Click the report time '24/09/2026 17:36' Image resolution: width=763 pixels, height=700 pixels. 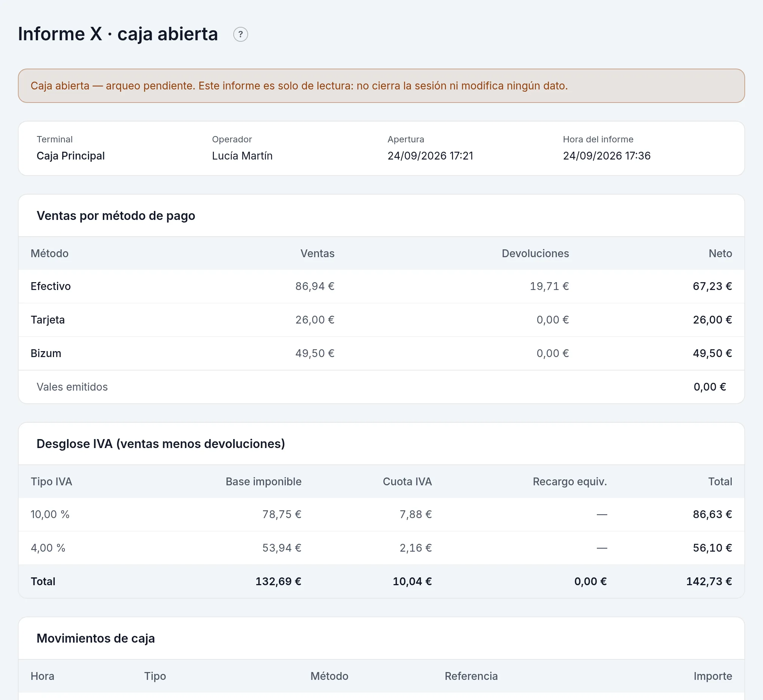[x=606, y=156]
